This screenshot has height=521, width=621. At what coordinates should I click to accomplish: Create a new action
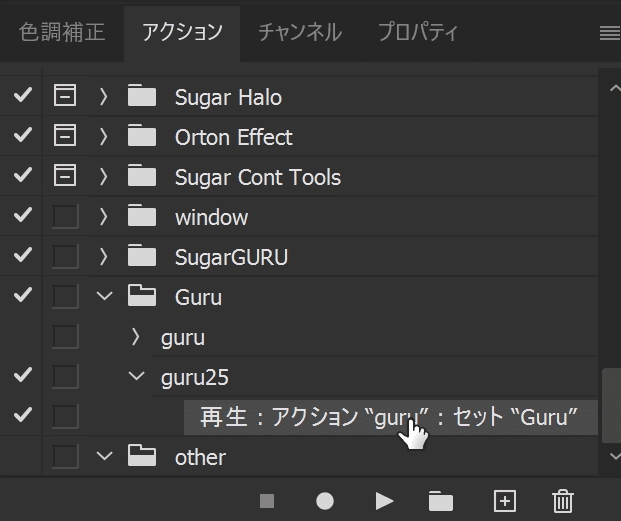pyautogui.click(x=504, y=501)
